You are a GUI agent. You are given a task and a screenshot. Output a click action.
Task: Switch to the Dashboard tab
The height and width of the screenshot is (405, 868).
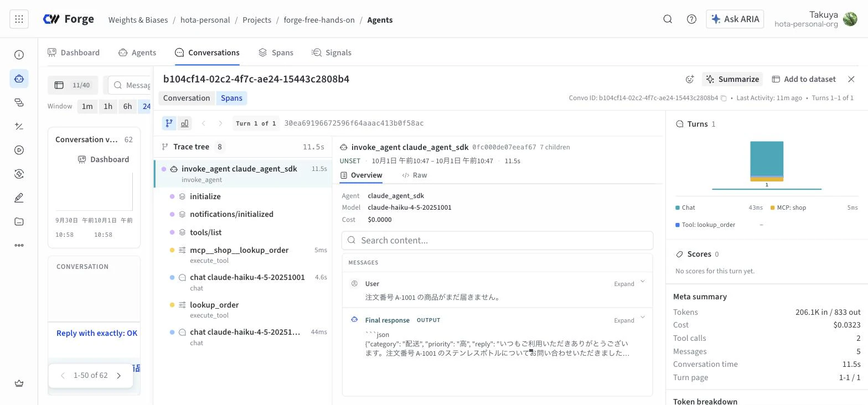tap(74, 53)
